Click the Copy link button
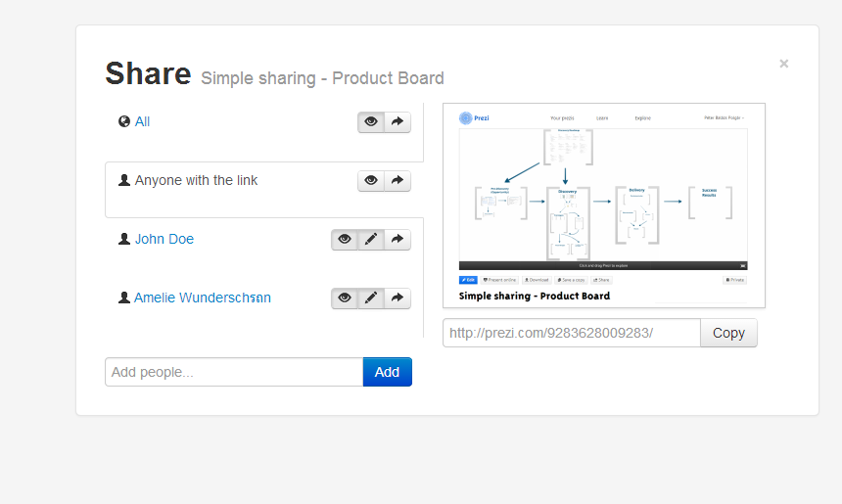Screen dimensions: 842x504 (x=728, y=333)
